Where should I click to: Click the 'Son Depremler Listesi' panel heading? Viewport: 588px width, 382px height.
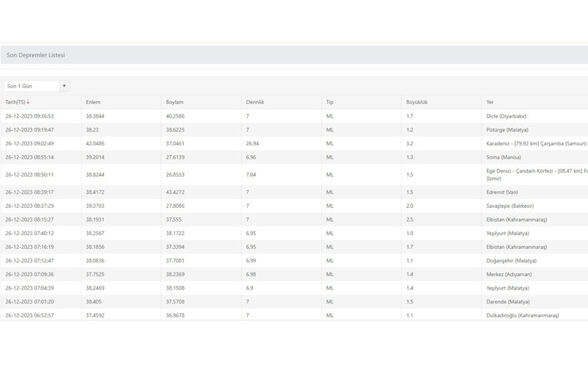pyautogui.click(x=36, y=55)
